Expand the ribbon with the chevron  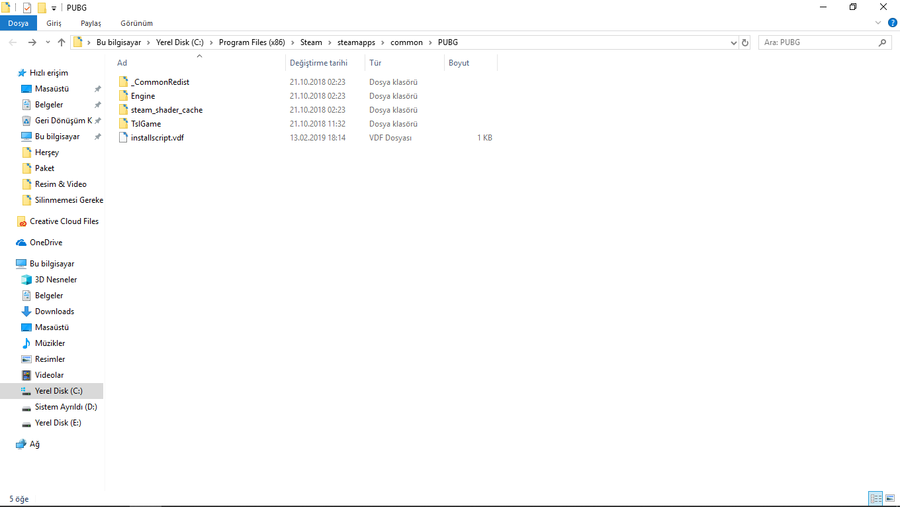tap(878, 23)
